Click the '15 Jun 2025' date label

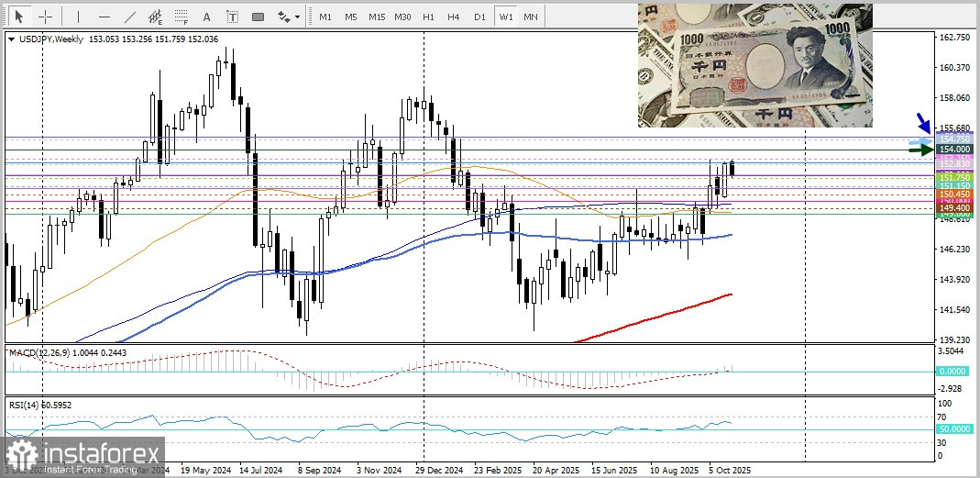tap(616, 469)
